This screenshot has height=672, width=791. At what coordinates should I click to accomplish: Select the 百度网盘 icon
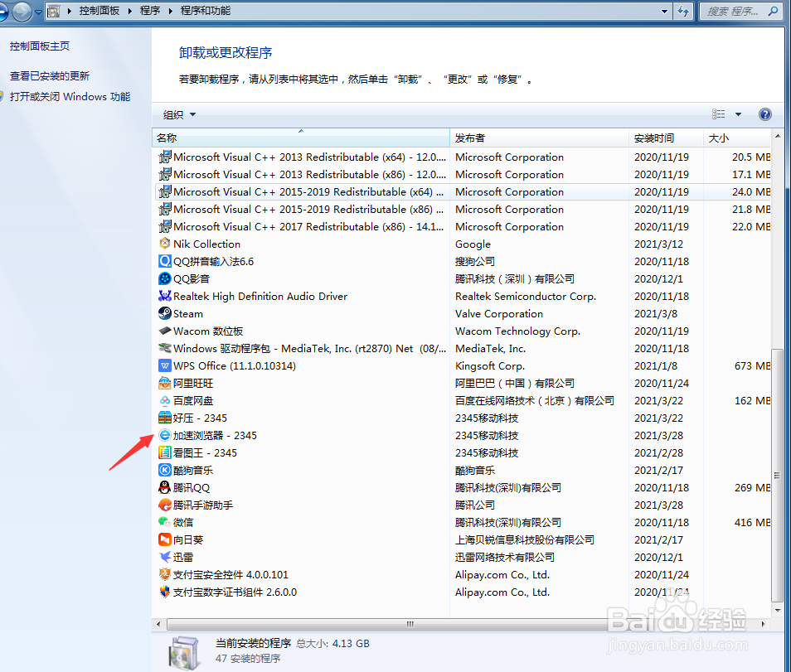[x=164, y=401]
